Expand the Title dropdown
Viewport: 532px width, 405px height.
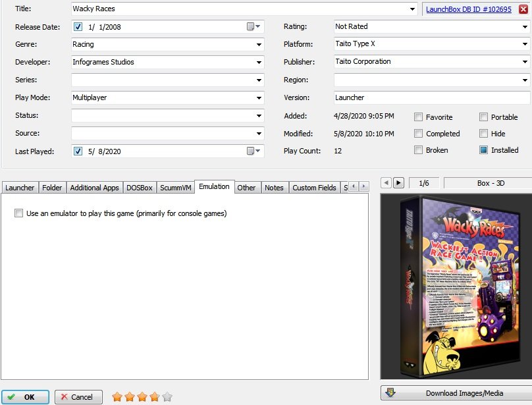(x=412, y=9)
